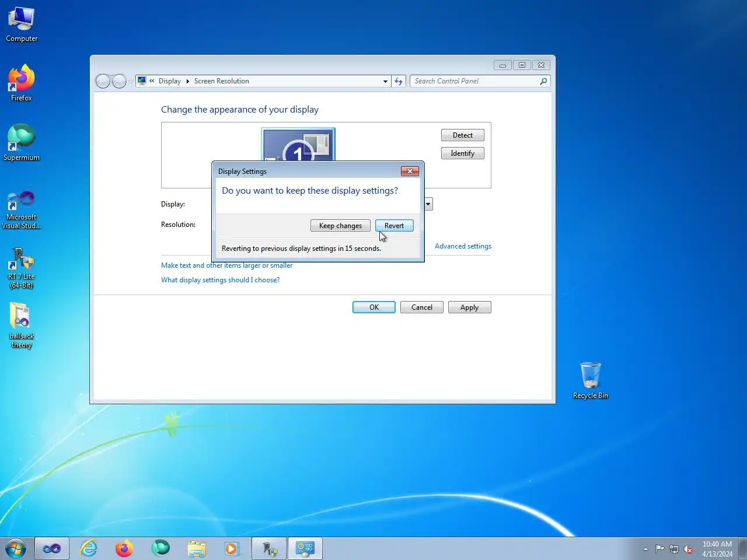Open What display settings should I choose link
Image resolution: width=747 pixels, height=560 pixels.
point(220,280)
